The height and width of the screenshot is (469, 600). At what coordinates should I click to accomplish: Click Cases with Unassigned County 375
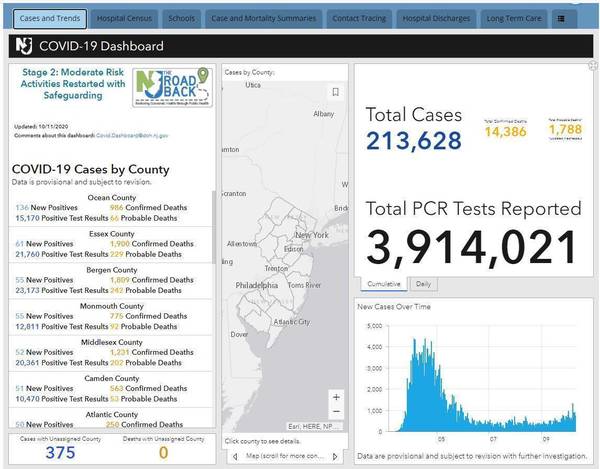coord(60,453)
